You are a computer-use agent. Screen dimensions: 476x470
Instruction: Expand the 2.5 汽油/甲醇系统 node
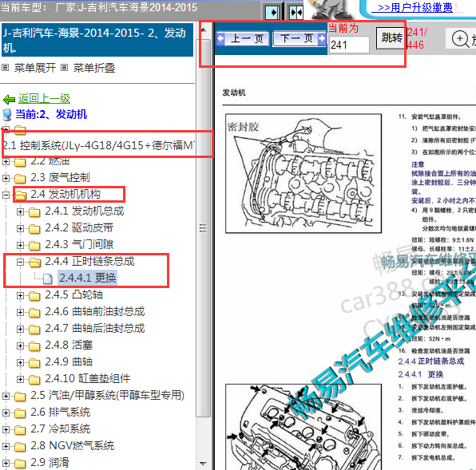coord(6,396)
